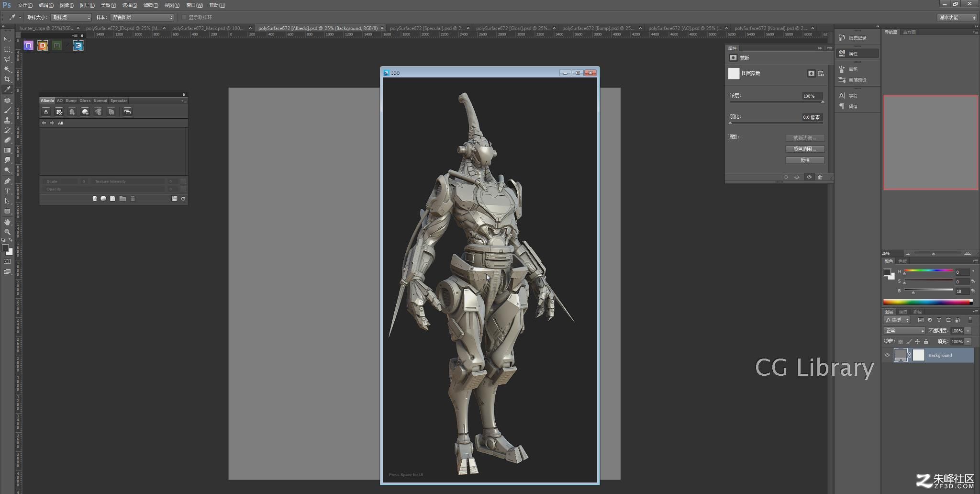
Task: Select the Gradient tool
Action: tap(7, 150)
